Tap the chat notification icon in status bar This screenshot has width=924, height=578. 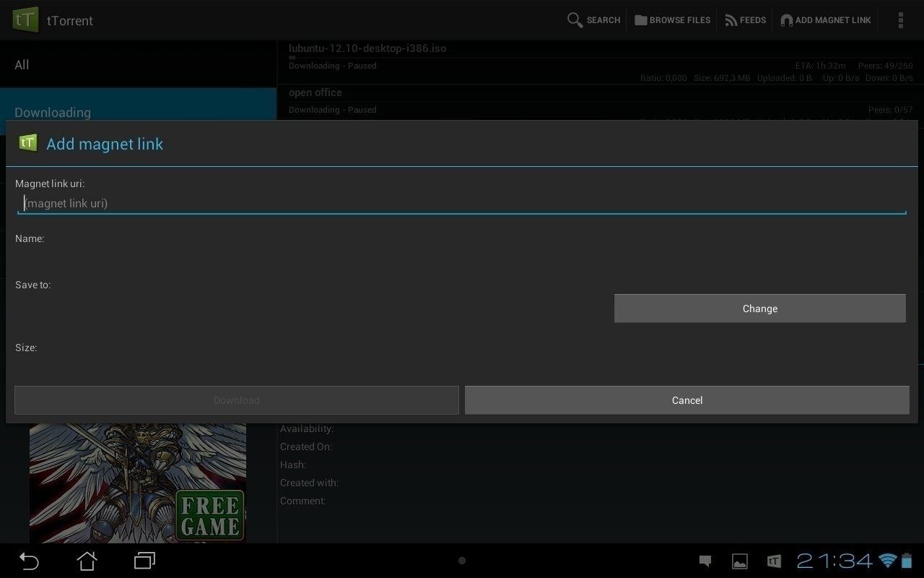pyautogui.click(x=705, y=561)
